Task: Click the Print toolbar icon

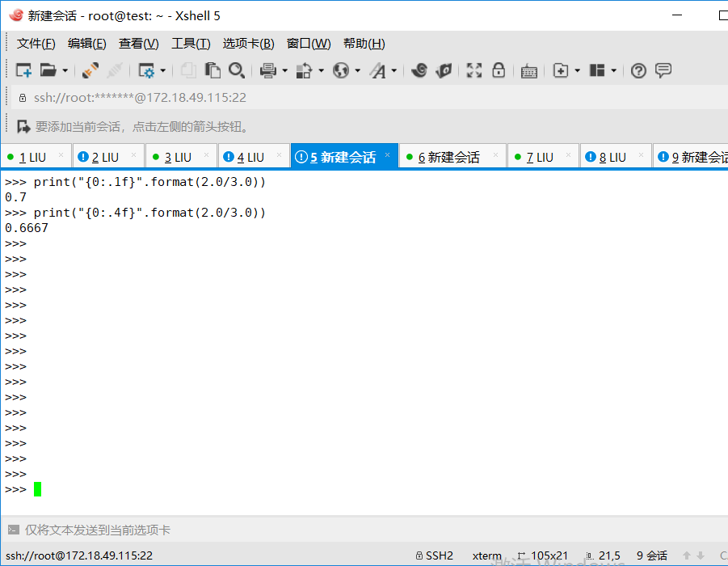Action: [x=268, y=70]
